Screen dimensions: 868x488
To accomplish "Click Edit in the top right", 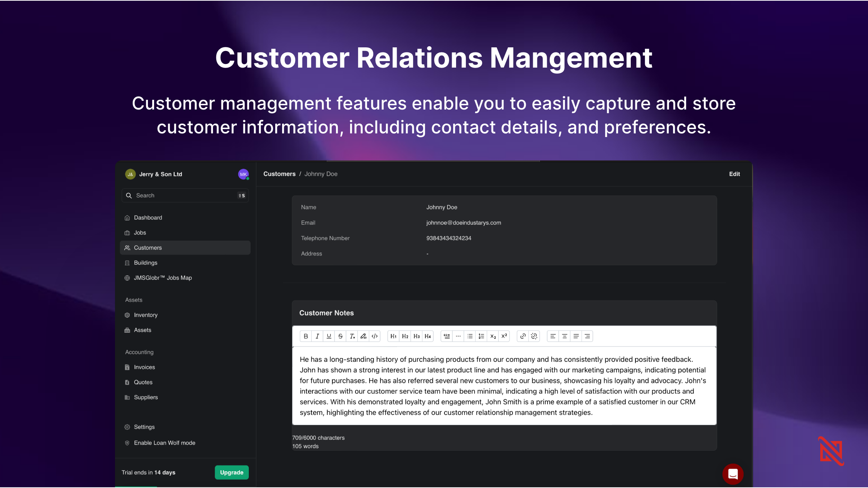I will pos(734,174).
